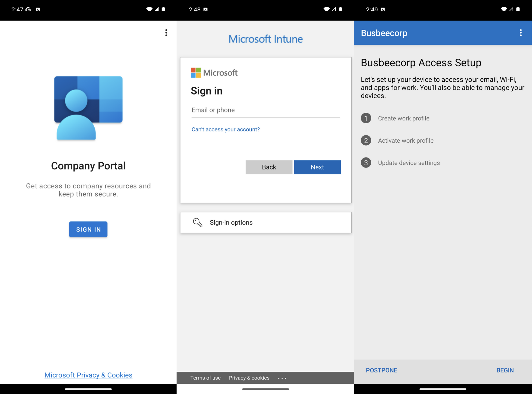Screen dimensions: 532x394
Task: Click the SIGN IN button
Action: [x=88, y=229]
